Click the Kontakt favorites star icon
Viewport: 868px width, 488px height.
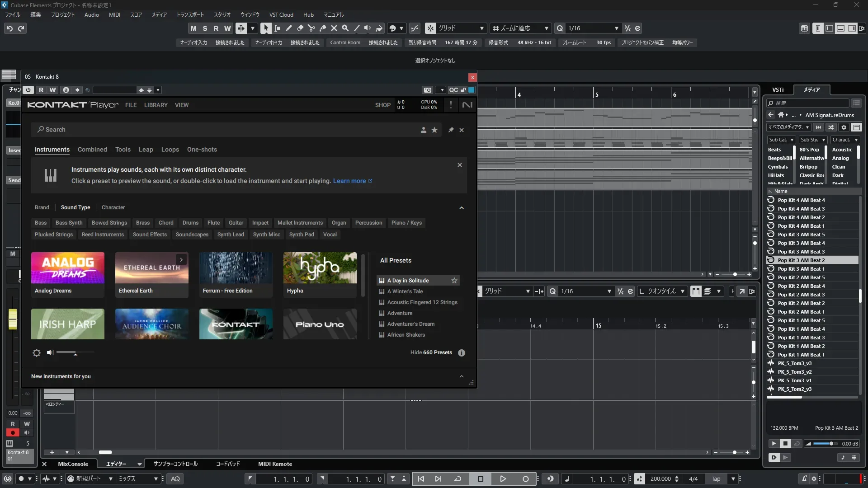click(434, 130)
